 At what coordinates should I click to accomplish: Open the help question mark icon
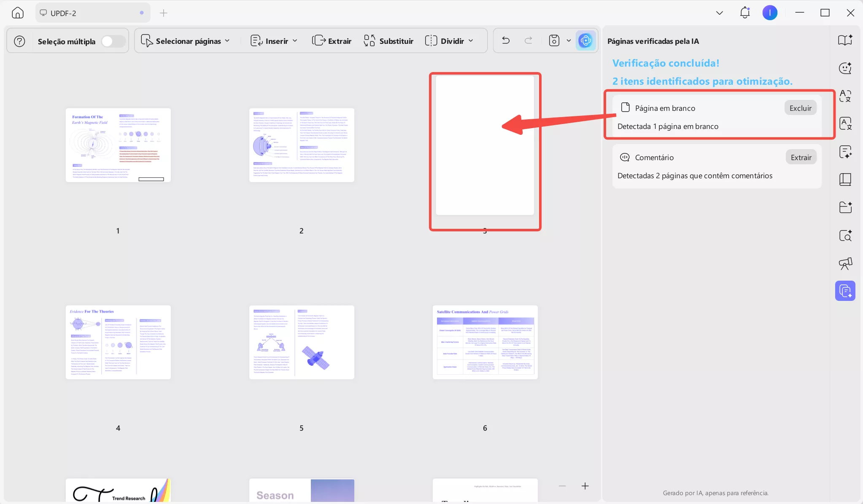pos(19,41)
